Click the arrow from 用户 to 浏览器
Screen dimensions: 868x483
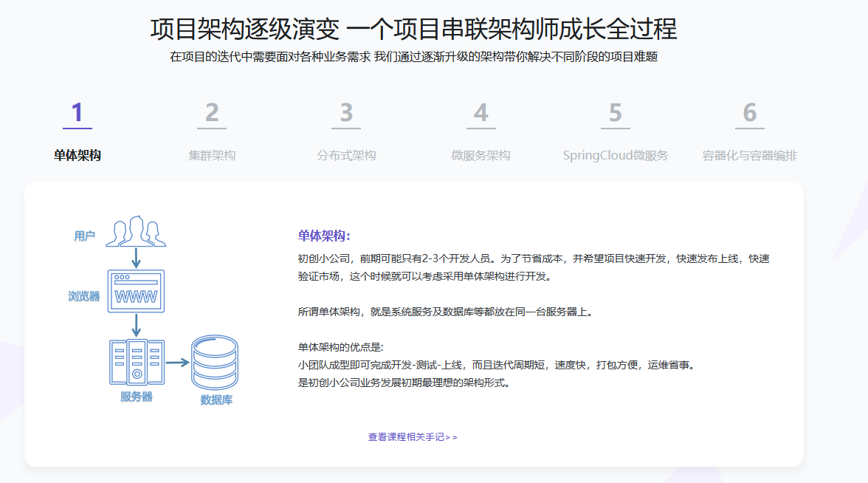click(x=136, y=257)
